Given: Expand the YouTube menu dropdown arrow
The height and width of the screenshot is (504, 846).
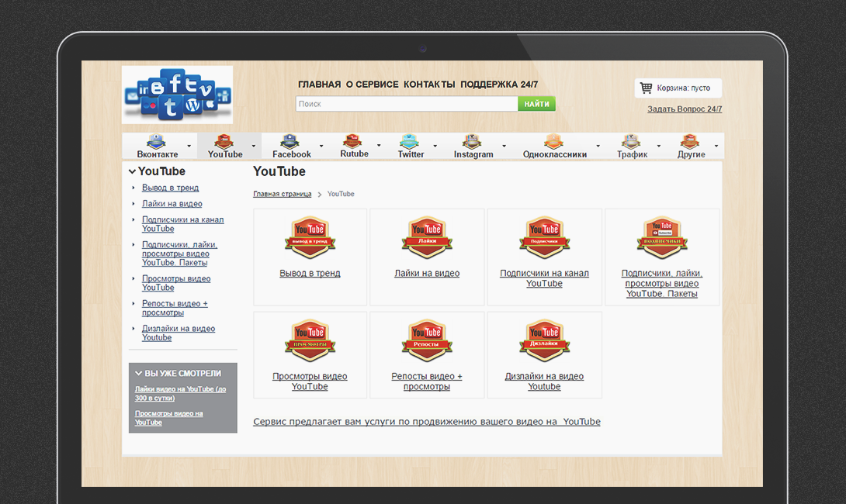Looking at the screenshot, I should pyautogui.click(x=254, y=146).
